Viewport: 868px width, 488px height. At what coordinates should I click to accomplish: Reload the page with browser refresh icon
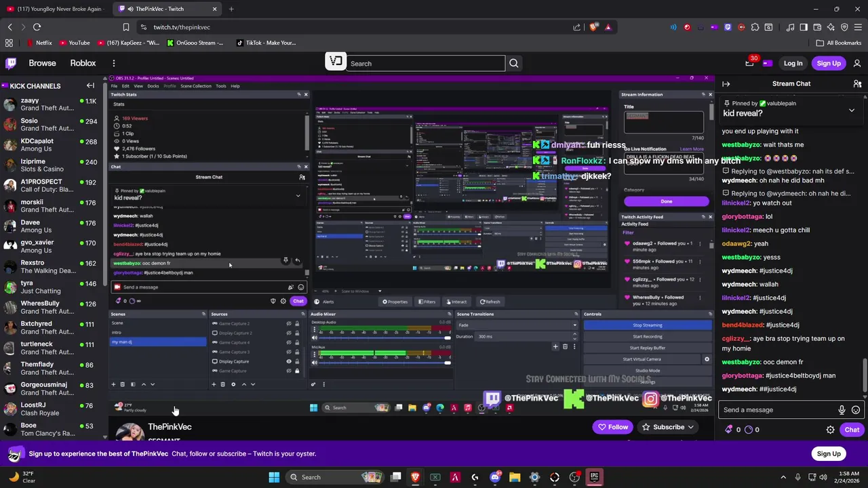(x=37, y=27)
